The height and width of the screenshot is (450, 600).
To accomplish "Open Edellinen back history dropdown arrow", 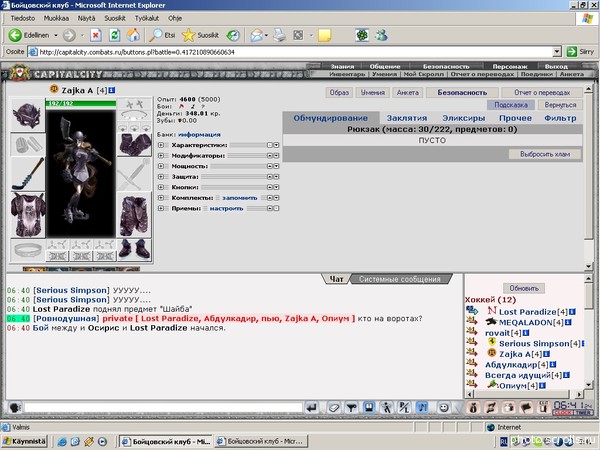I will [x=55, y=35].
